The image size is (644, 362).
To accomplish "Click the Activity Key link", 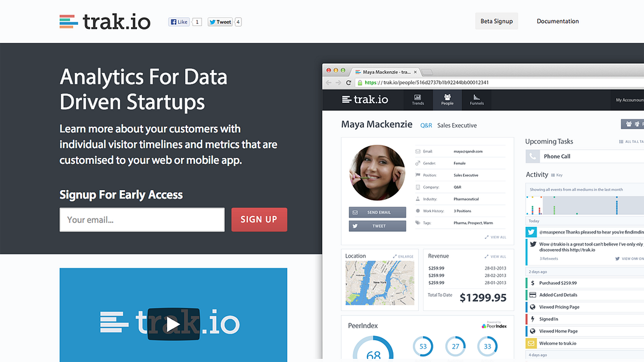I will pyautogui.click(x=557, y=175).
